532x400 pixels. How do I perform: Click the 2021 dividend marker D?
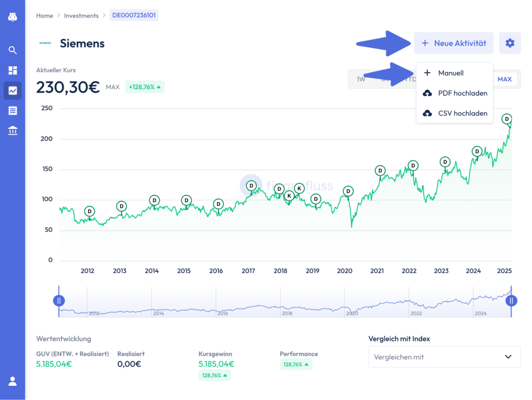[380, 171]
